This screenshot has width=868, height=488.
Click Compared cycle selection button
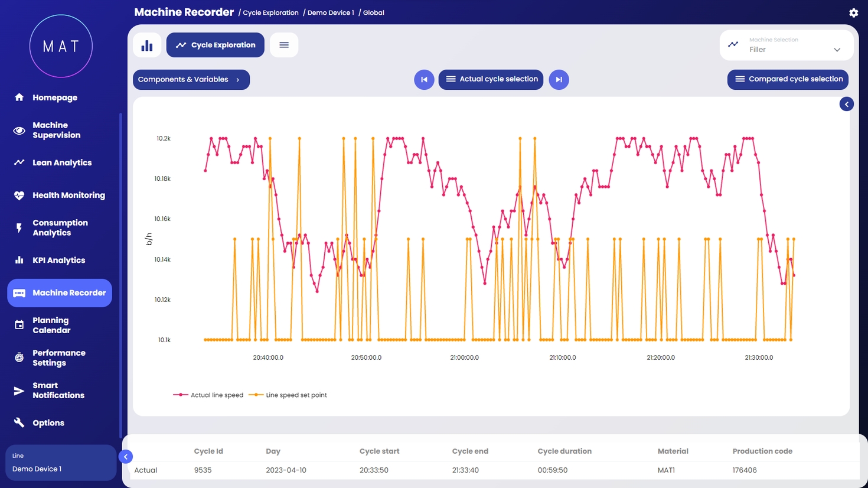point(788,79)
